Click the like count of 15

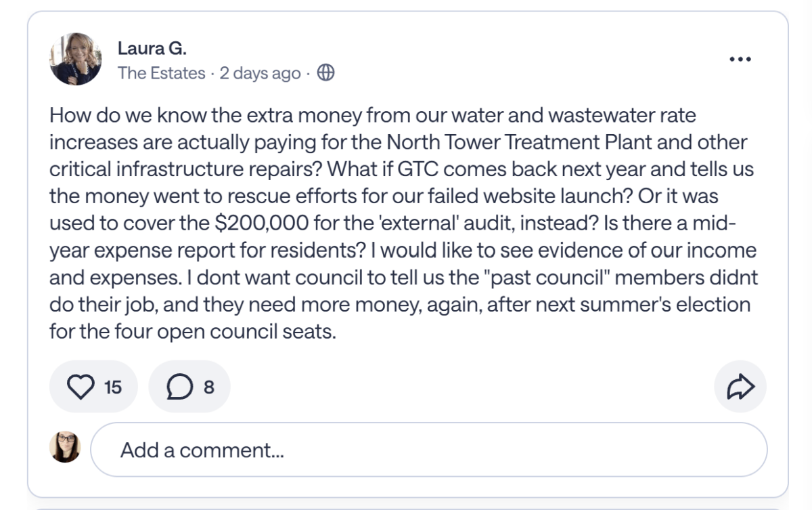pos(113,387)
